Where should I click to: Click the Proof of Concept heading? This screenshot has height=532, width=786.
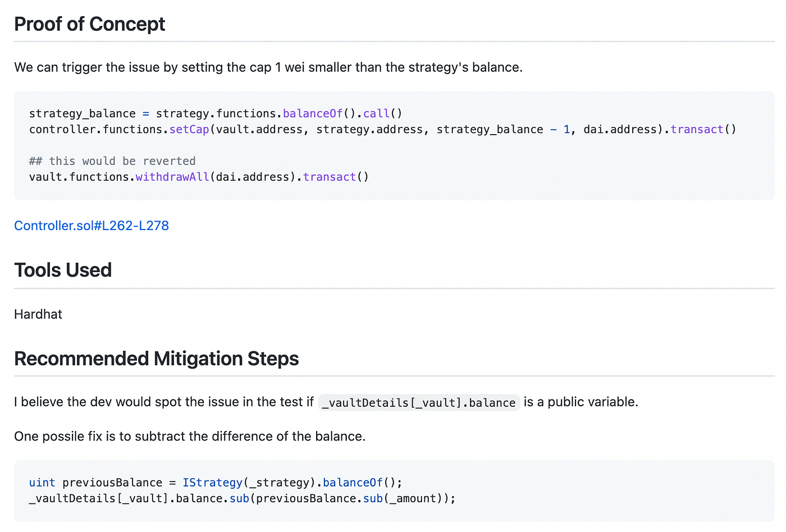pyautogui.click(x=89, y=24)
